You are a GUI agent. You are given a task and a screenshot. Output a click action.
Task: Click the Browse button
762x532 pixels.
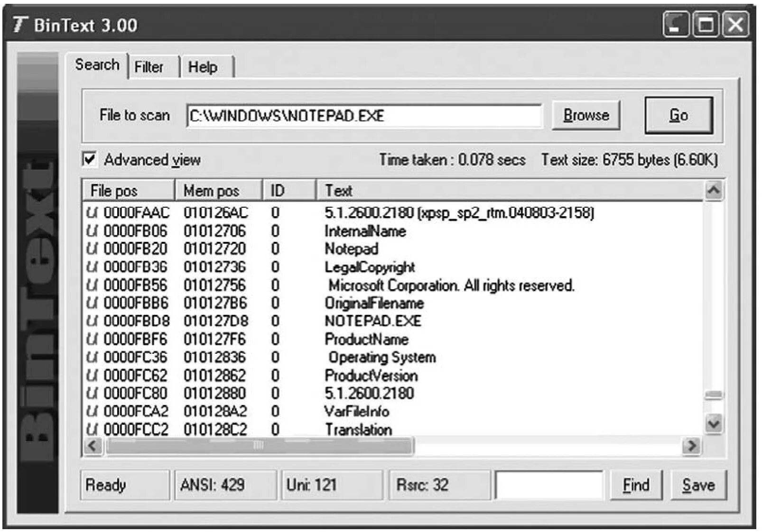586,115
